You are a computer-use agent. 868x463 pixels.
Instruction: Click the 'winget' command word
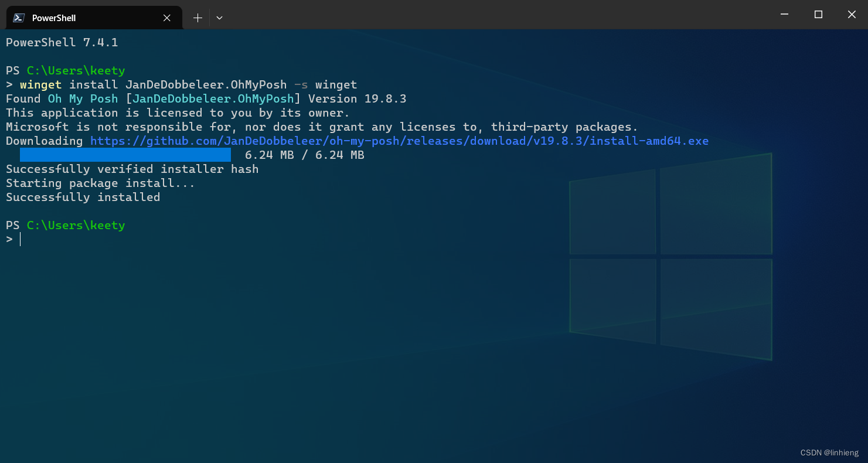coord(41,84)
